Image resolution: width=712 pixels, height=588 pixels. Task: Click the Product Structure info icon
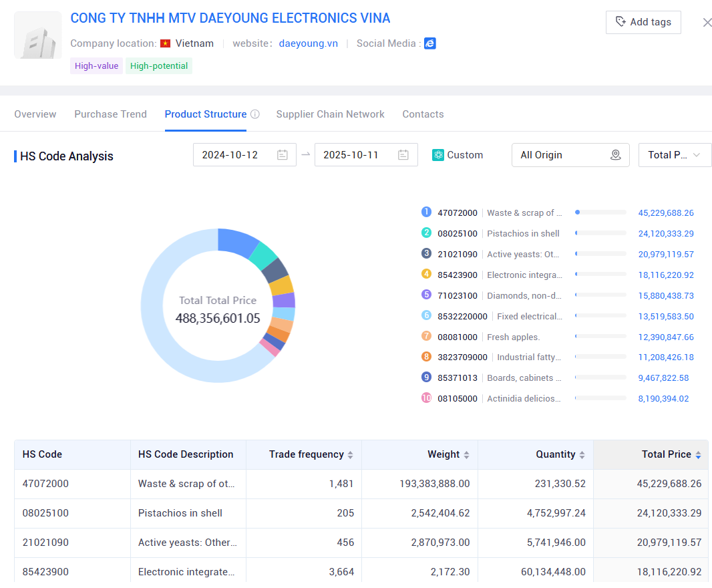coord(255,114)
